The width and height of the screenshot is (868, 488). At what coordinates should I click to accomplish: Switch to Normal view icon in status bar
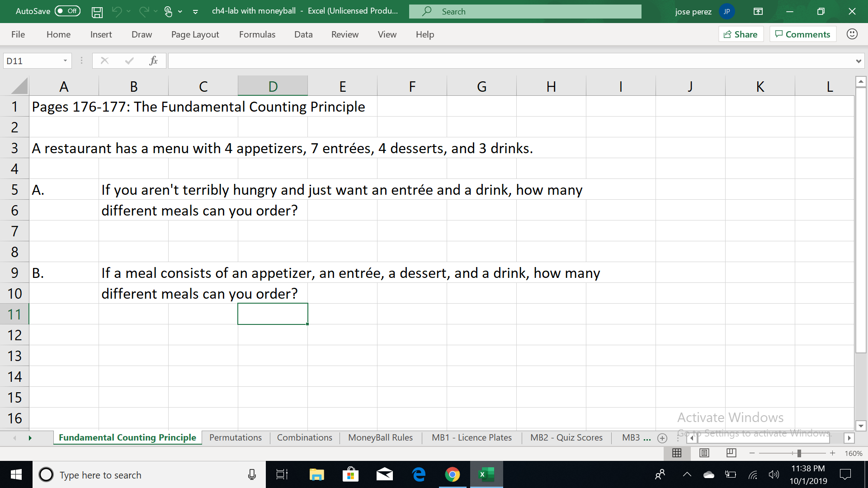click(676, 453)
